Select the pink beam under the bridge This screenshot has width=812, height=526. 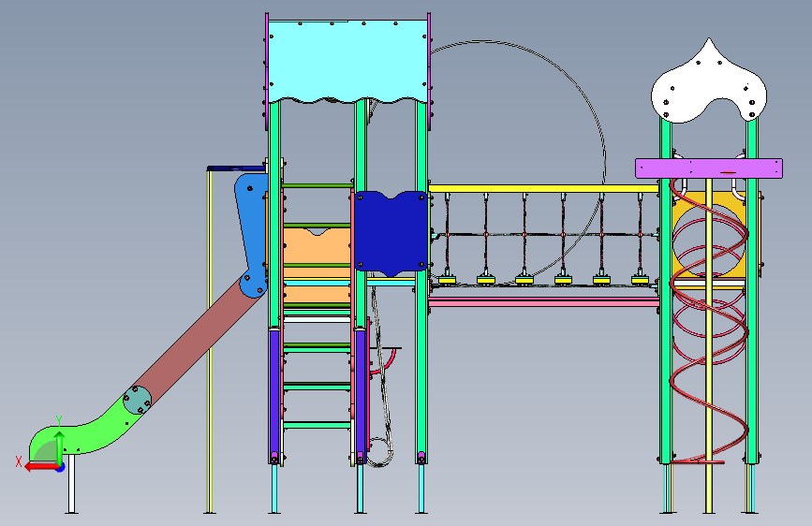click(x=544, y=302)
